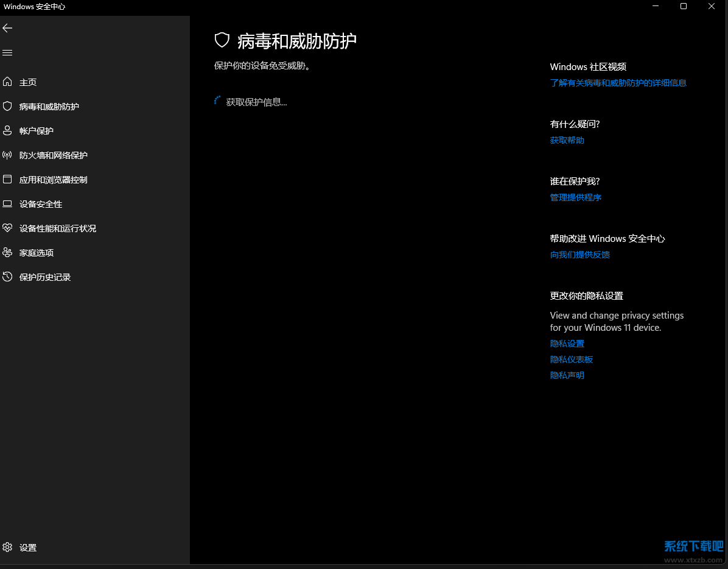The height and width of the screenshot is (569, 728).
Task: Click the 获取保护信息 loading indicator
Action: (251, 101)
